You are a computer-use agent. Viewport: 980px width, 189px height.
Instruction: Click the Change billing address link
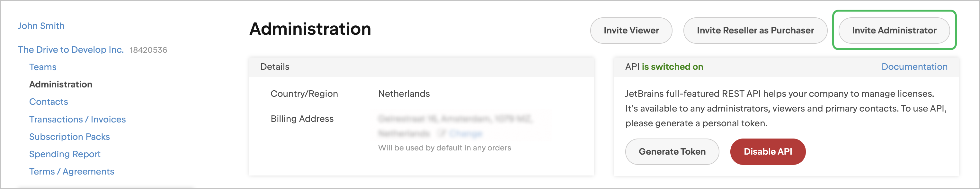click(x=465, y=133)
